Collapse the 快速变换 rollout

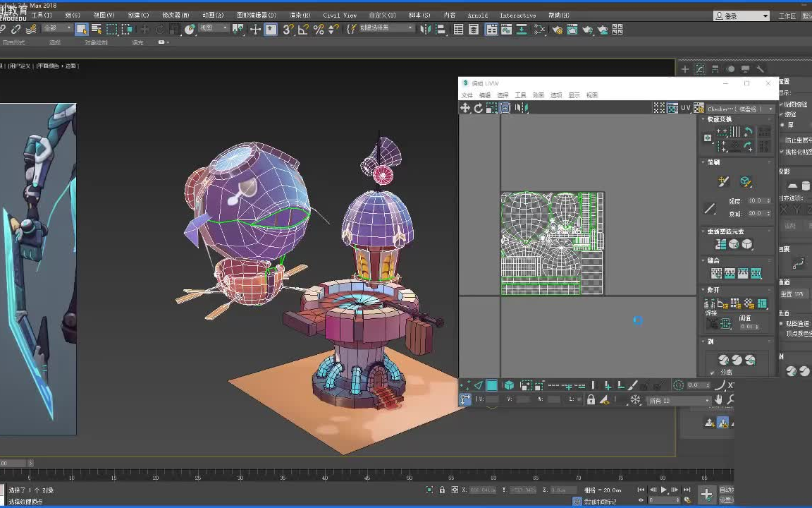click(718, 119)
